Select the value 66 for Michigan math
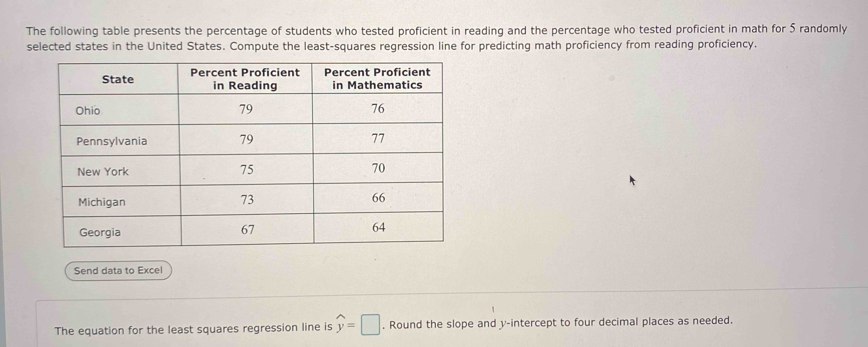This screenshot has width=868, height=347. 378,199
